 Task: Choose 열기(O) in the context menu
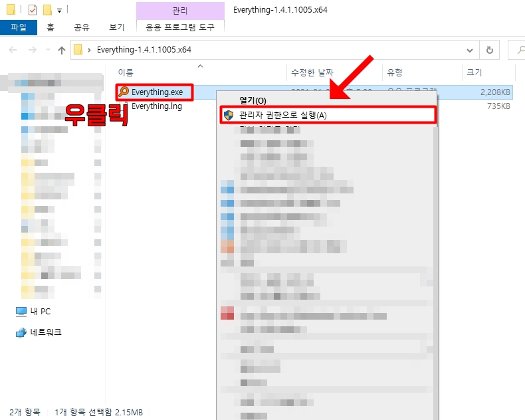click(x=253, y=100)
